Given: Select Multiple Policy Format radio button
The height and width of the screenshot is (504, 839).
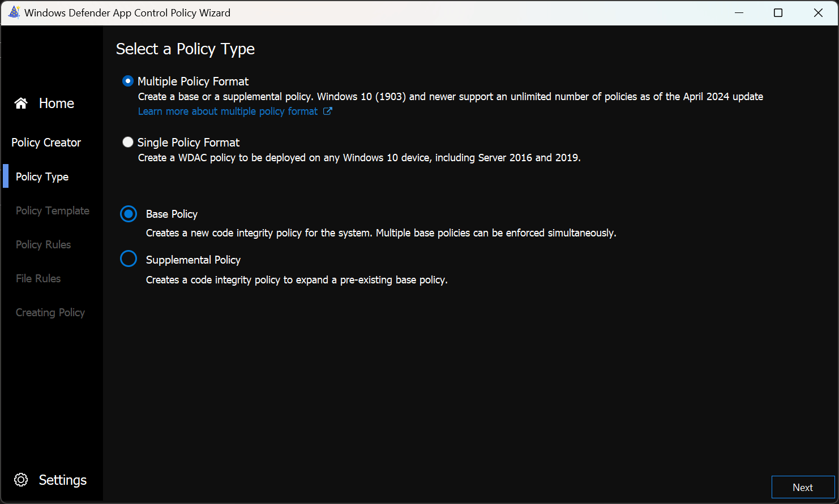Looking at the screenshot, I should (x=128, y=81).
